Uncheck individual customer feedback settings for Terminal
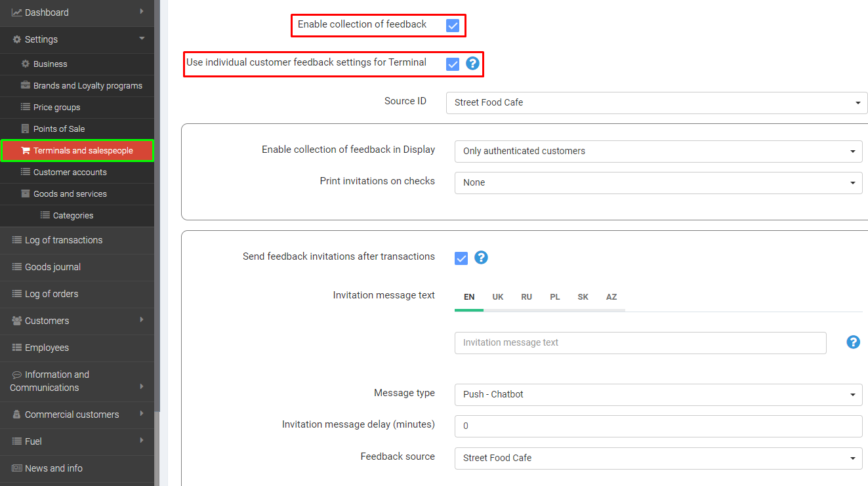This screenshot has height=486, width=868. (x=453, y=64)
